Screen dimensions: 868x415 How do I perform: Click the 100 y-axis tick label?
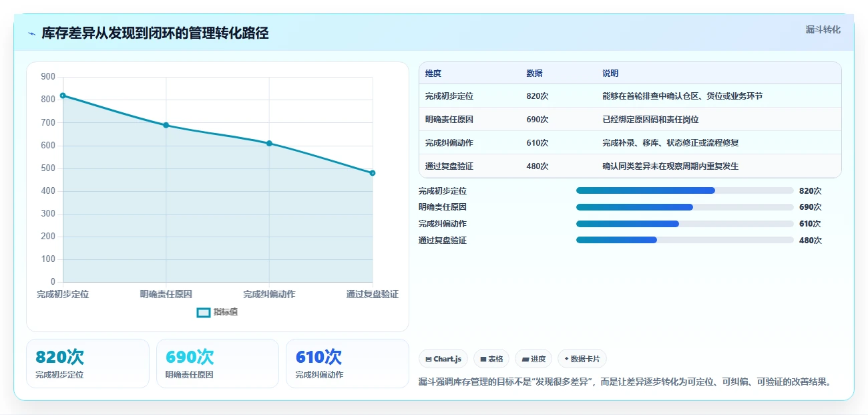coord(48,259)
